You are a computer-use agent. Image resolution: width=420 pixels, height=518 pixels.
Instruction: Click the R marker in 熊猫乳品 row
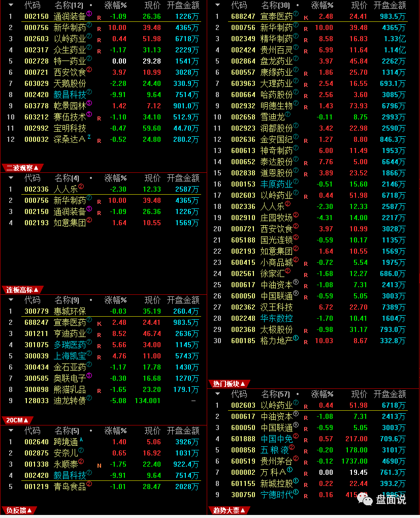coord(99,391)
